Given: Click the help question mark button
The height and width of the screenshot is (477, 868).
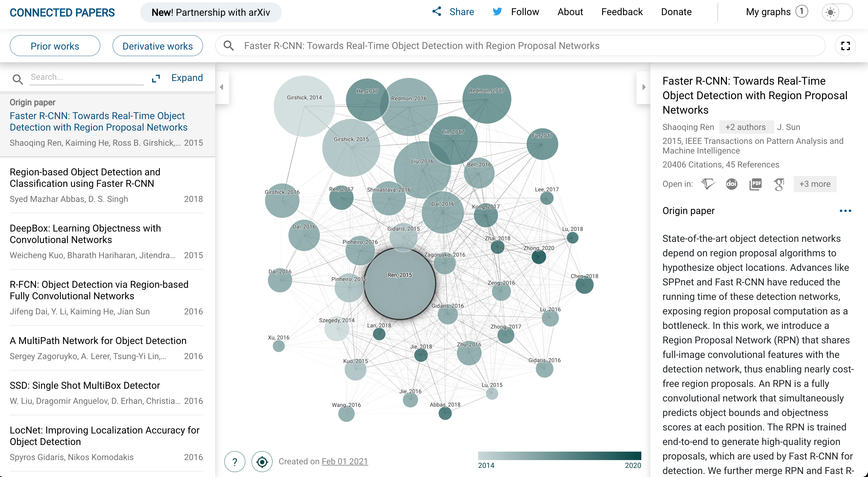Looking at the screenshot, I should click(235, 462).
